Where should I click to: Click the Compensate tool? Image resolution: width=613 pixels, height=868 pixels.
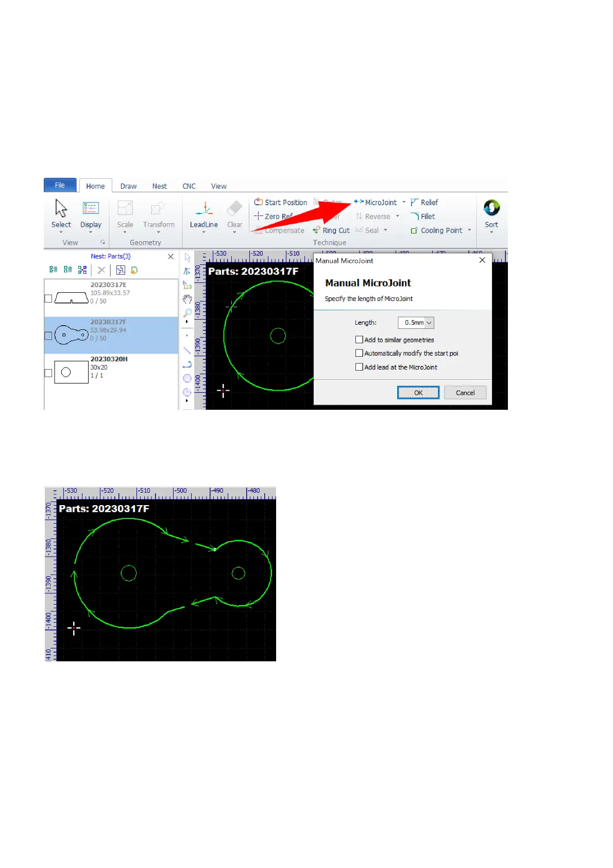tap(280, 230)
